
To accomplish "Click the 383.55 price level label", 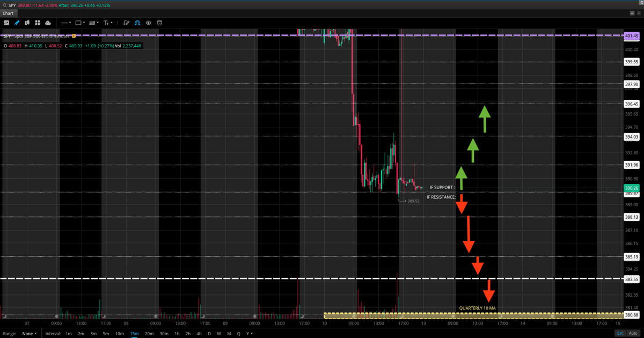I will pos(632,279).
